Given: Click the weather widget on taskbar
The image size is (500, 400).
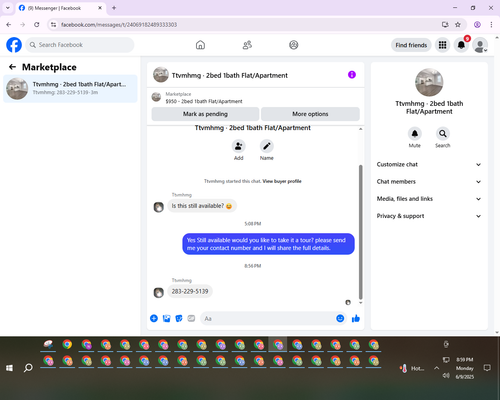Looking at the screenshot, I should [x=412, y=368].
